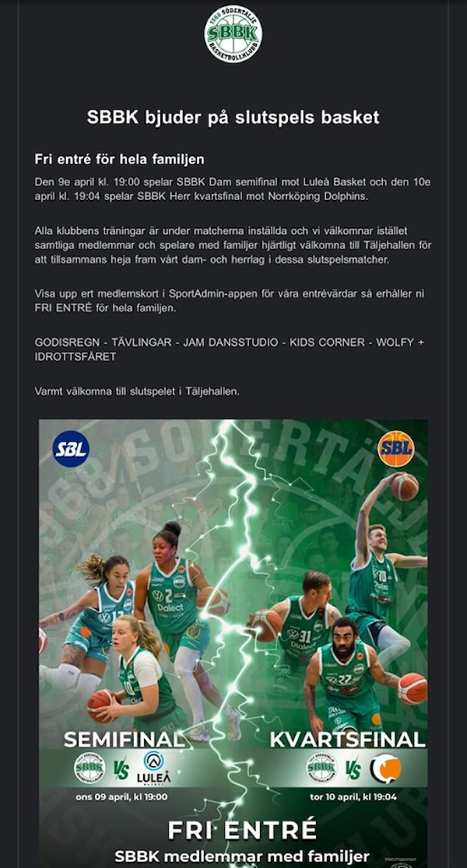Click the FRI ENTRÉ banner text
This screenshot has width=467, height=868.
pos(242,830)
